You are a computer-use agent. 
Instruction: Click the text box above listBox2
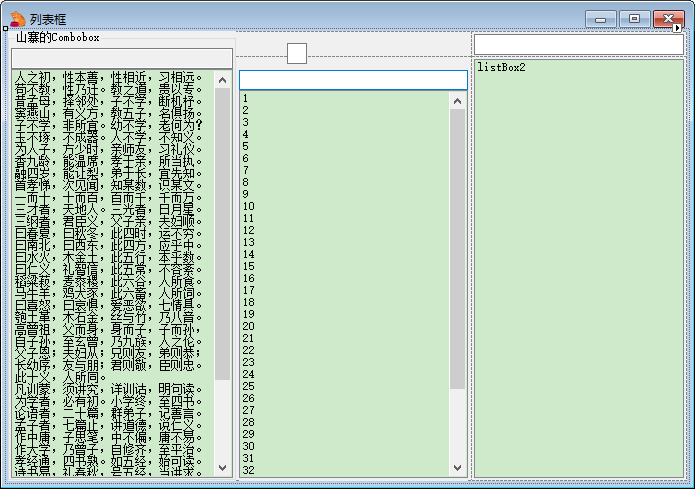click(x=579, y=44)
